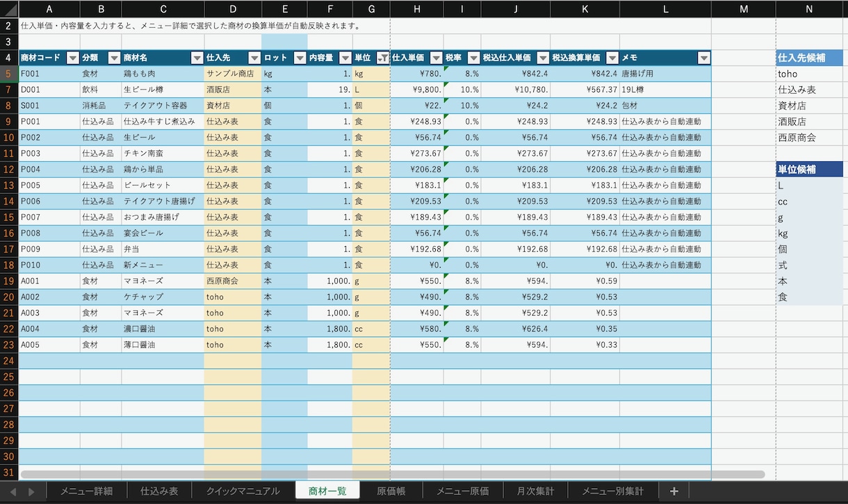
Task: Open the active filter button on 単位
Action: (x=382, y=58)
